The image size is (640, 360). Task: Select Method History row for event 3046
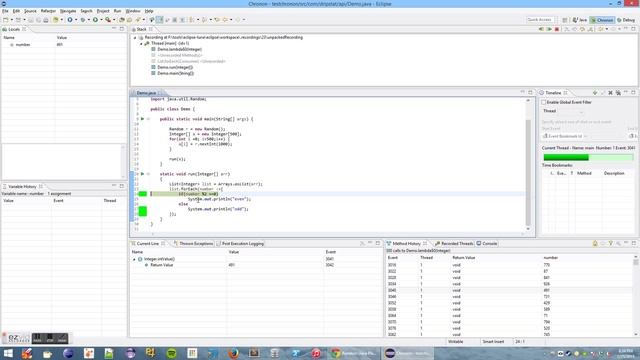[x=509, y=297]
